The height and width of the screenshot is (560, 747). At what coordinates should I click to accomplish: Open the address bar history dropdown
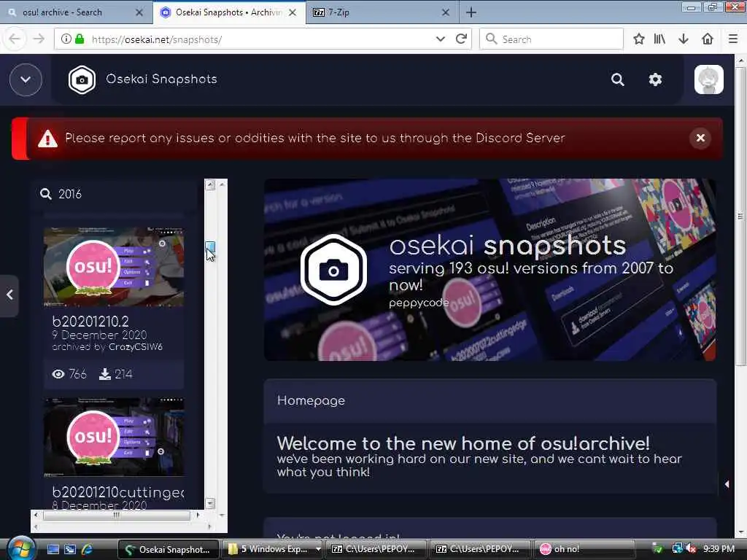pyautogui.click(x=440, y=39)
